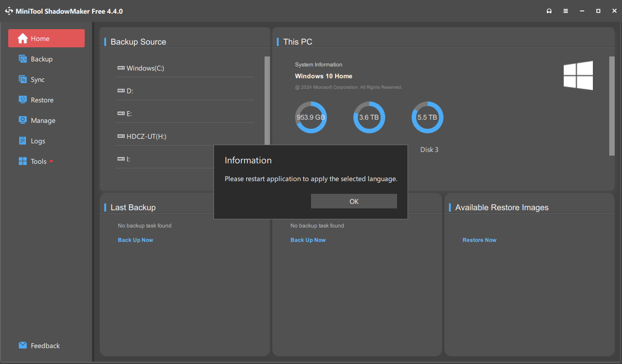Click the Tools grid icon
This screenshot has height=364, width=622.
point(23,161)
